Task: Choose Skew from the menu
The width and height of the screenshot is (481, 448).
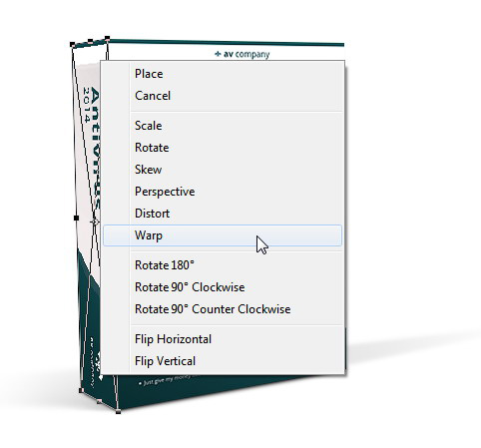Action: pyautogui.click(x=223, y=170)
